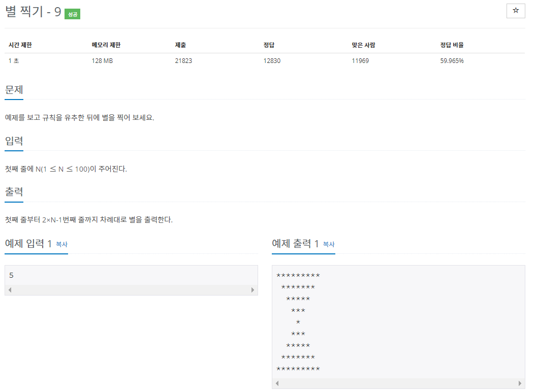This screenshot has width=537, height=392.
Task: Click the 예제 출력 1 heading
Action: 295,244
